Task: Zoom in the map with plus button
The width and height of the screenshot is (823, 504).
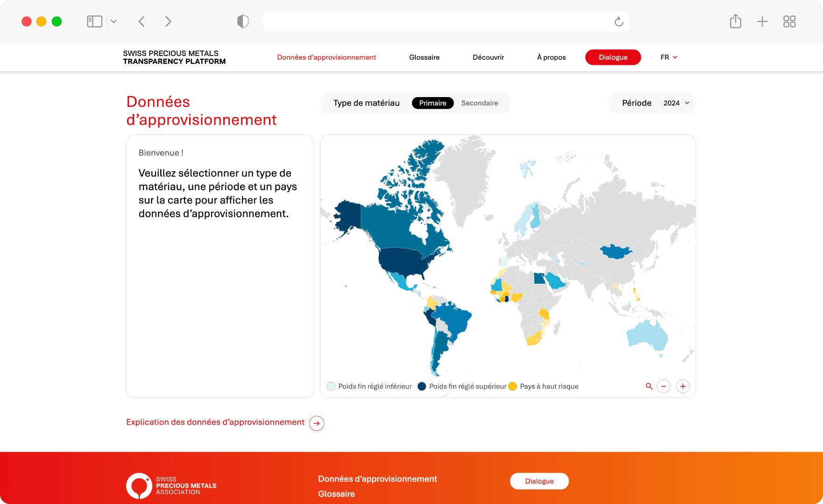Action: coord(683,386)
